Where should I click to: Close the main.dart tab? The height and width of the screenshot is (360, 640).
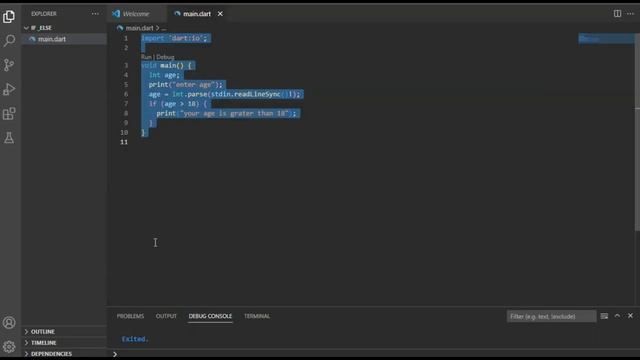[220, 14]
